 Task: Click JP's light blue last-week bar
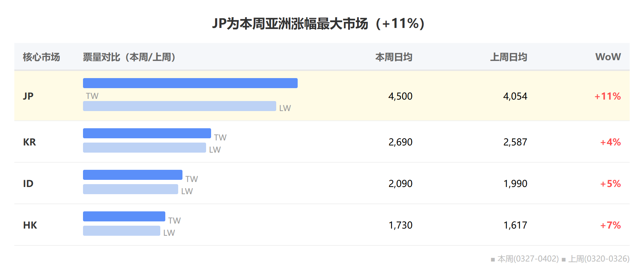coord(180,106)
